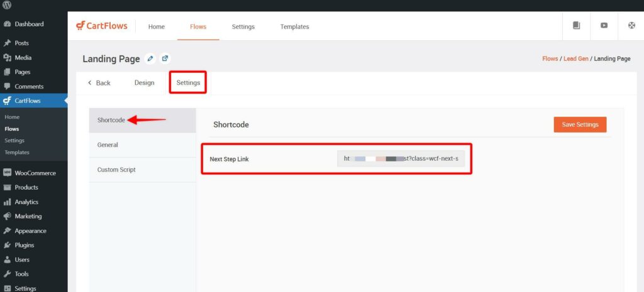Open Flows under CartFlows submenu
This screenshot has height=292, width=644.
click(11, 129)
